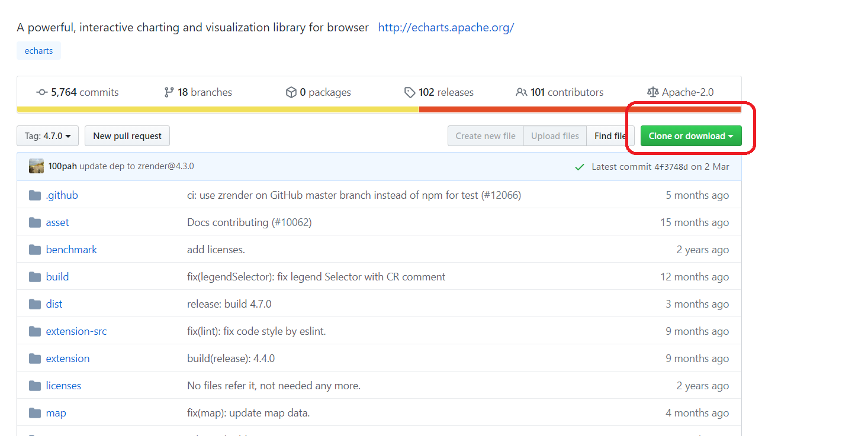The width and height of the screenshot is (868, 436).
Task: Click the 100pah avatar thumbnail
Action: pyautogui.click(x=36, y=166)
